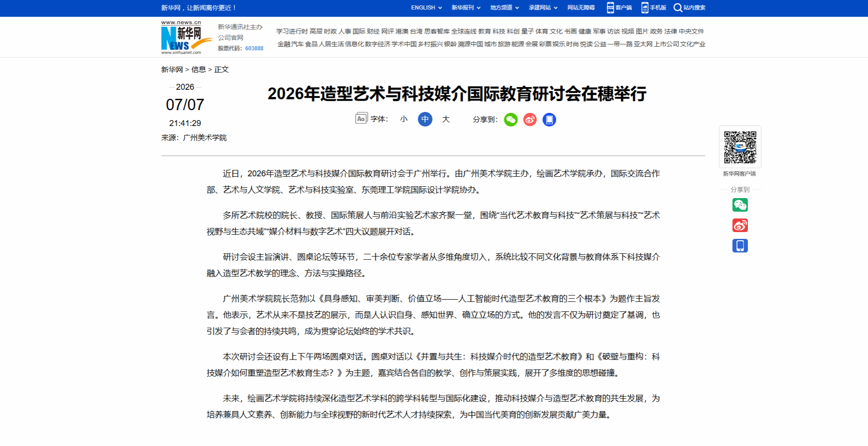868x446 pixels.
Task: Click the 客户端 client app icon
Action: coord(610,8)
